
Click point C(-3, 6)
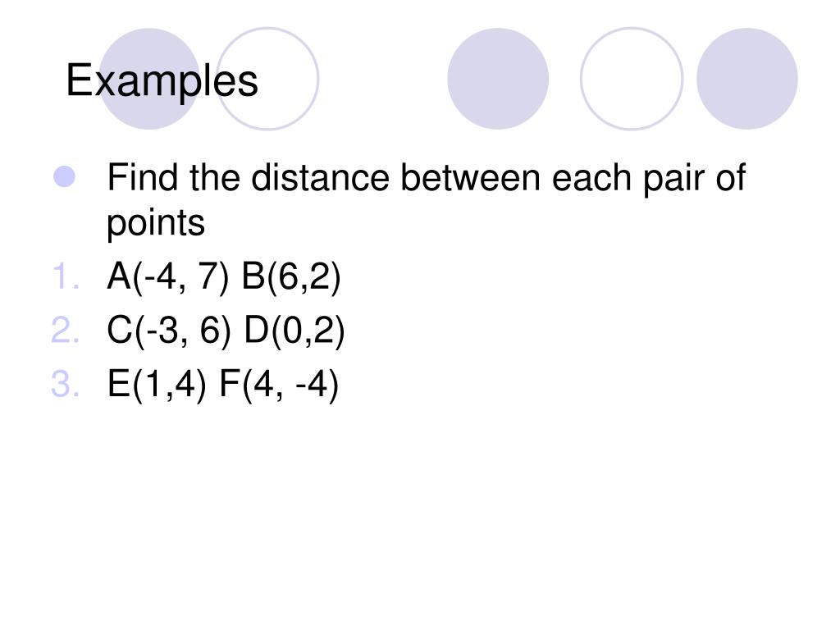pos(169,331)
